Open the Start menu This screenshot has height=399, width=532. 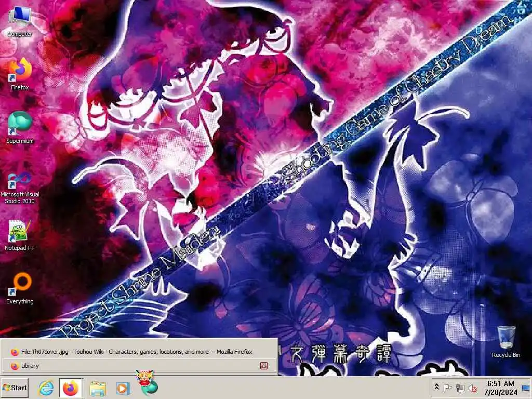point(15,388)
